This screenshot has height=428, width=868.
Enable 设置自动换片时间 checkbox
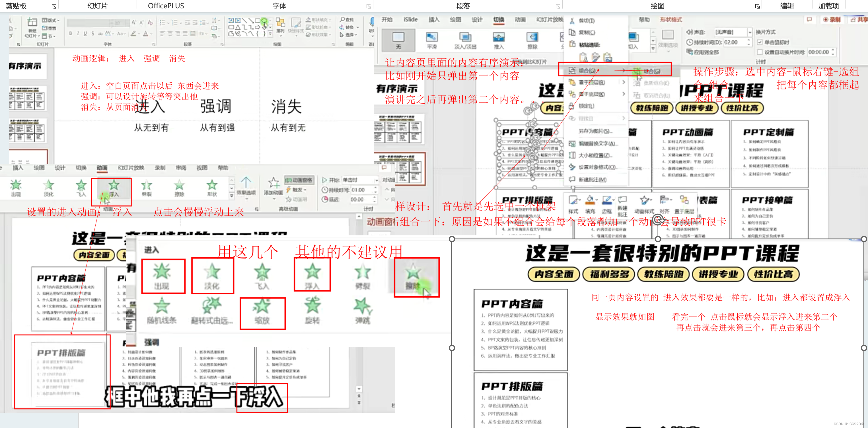(760, 52)
